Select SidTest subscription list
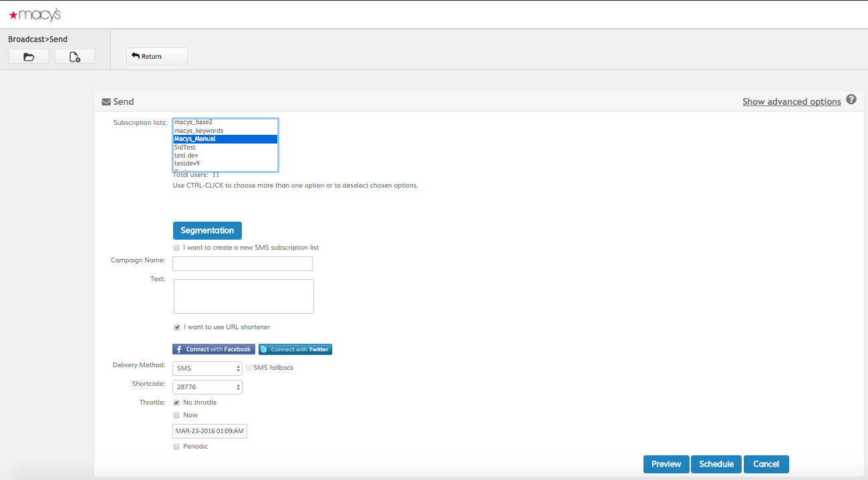The image size is (868, 480). tap(185, 147)
